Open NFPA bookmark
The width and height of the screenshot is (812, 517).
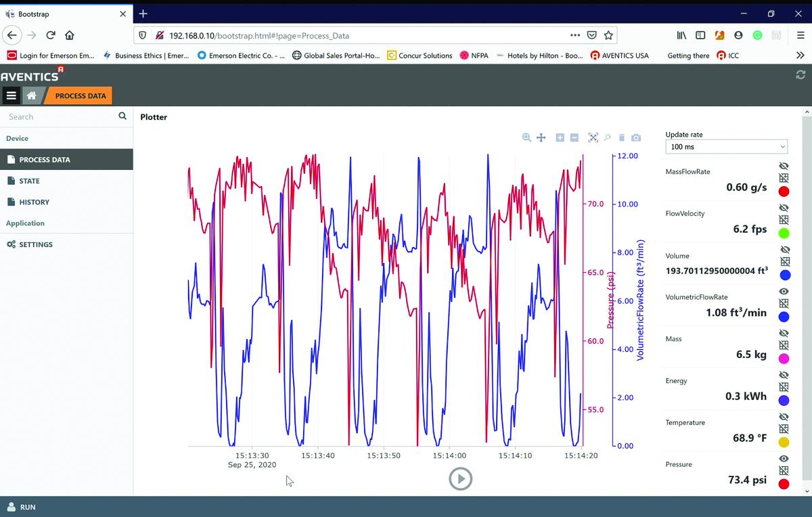[474, 55]
